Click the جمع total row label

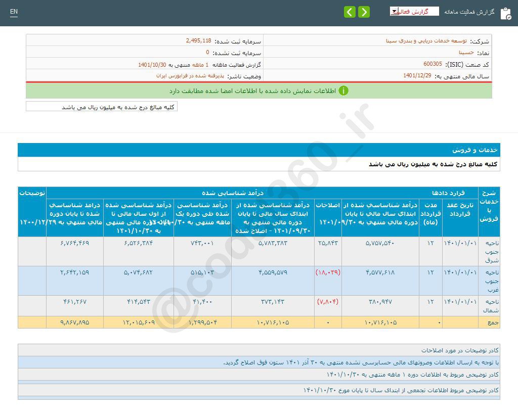[x=493, y=322]
